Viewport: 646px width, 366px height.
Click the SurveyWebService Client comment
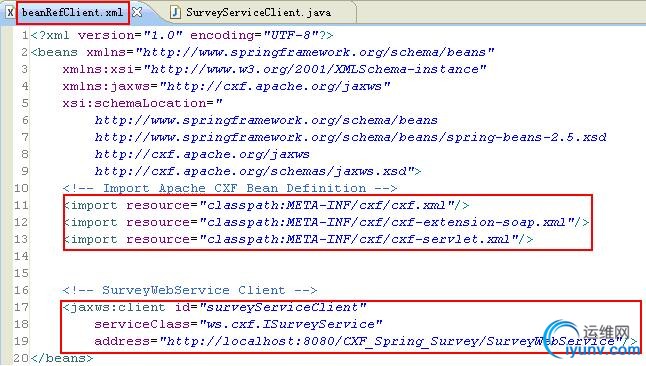(190, 290)
